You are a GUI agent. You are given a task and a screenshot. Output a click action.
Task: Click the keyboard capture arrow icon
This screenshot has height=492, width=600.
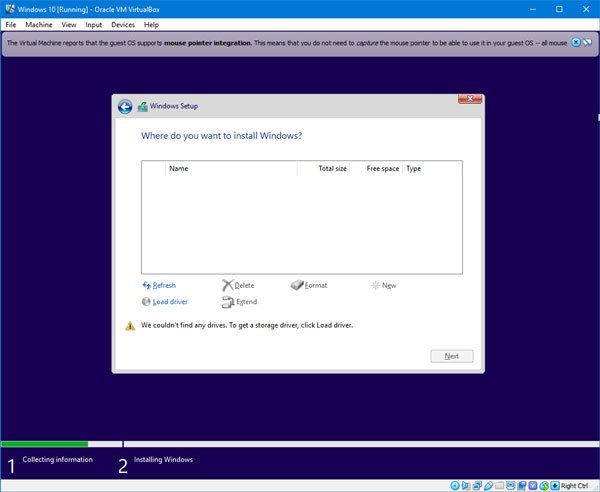(x=555, y=485)
